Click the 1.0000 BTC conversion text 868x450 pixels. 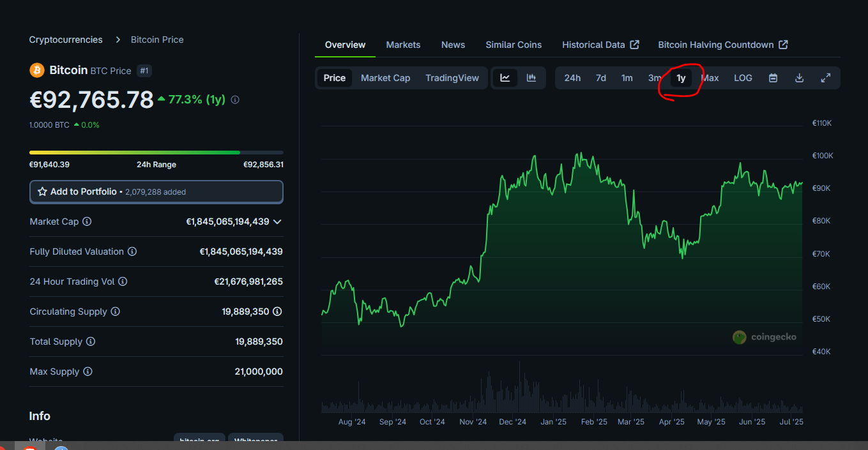point(49,125)
